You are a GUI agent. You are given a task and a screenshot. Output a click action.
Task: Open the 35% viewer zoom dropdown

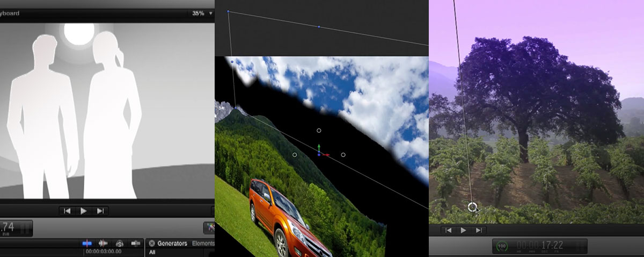pos(202,13)
